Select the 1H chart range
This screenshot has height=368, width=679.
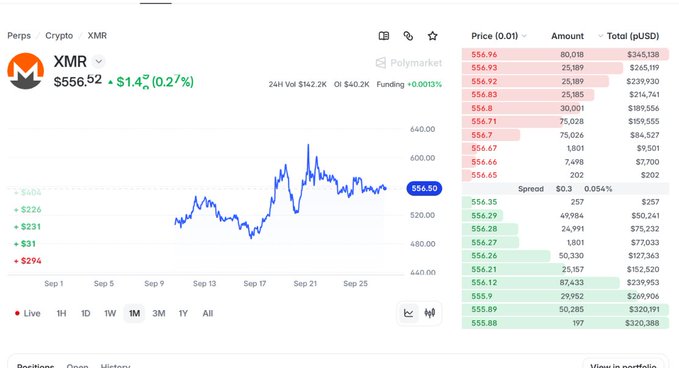point(61,313)
